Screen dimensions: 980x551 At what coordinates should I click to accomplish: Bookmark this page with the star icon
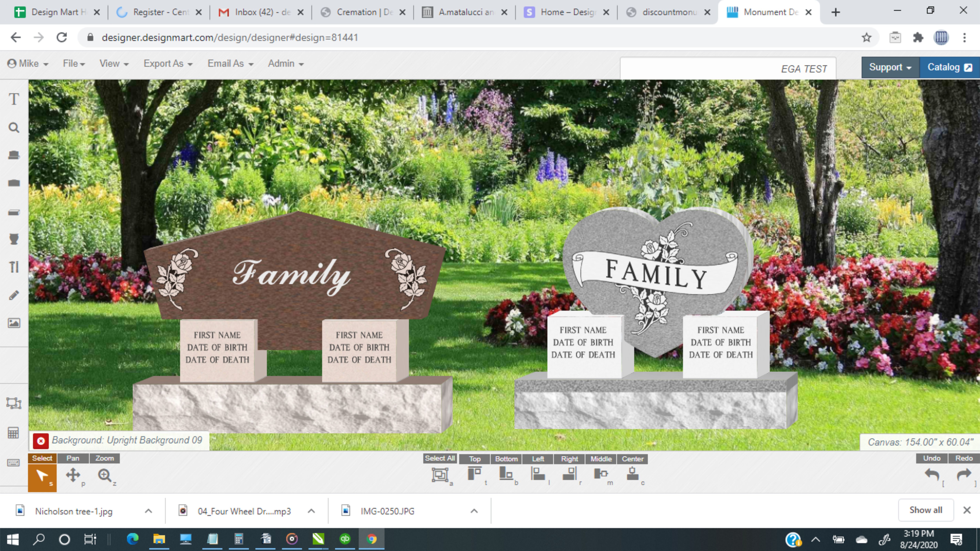pyautogui.click(x=867, y=37)
